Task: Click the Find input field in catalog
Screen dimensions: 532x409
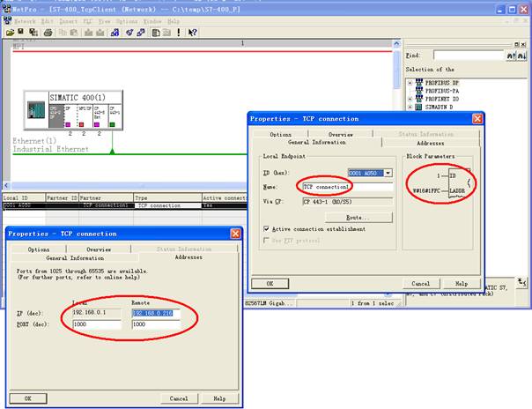Action: (469, 56)
